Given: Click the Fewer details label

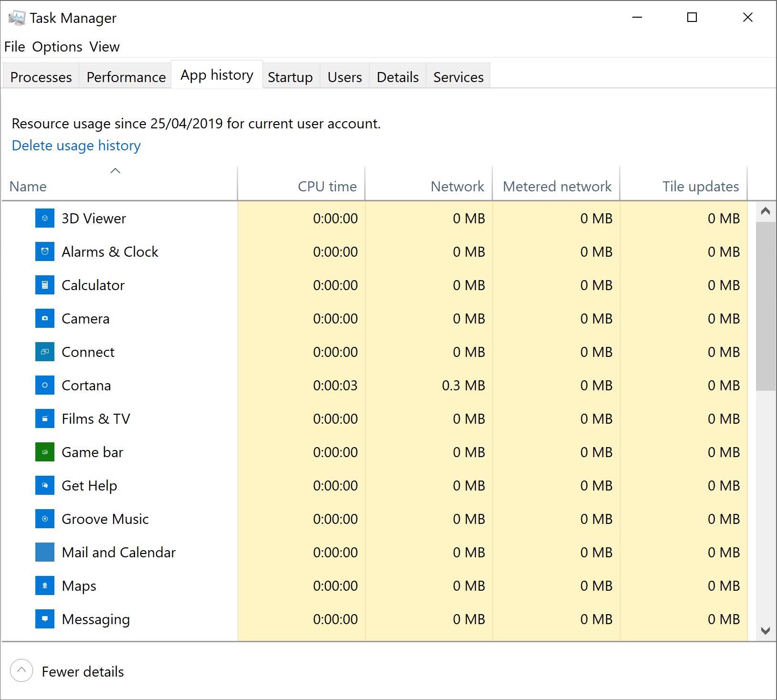Looking at the screenshot, I should tap(83, 671).
